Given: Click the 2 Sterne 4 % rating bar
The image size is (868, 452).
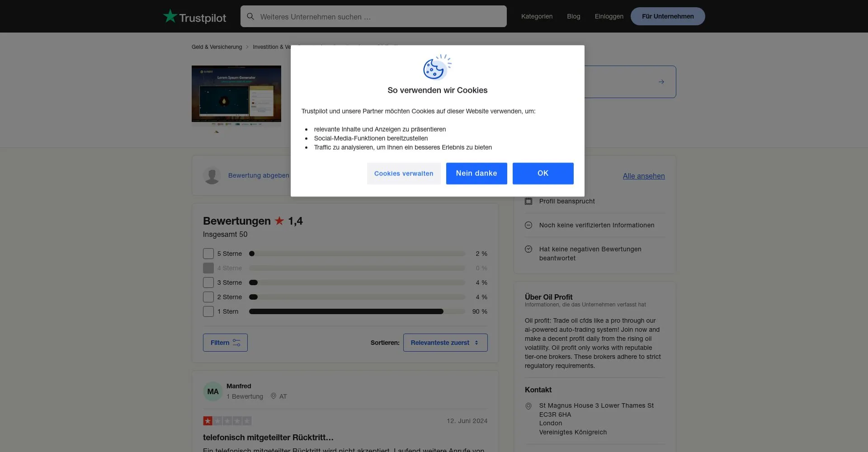Looking at the screenshot, I should click(357, 297).
